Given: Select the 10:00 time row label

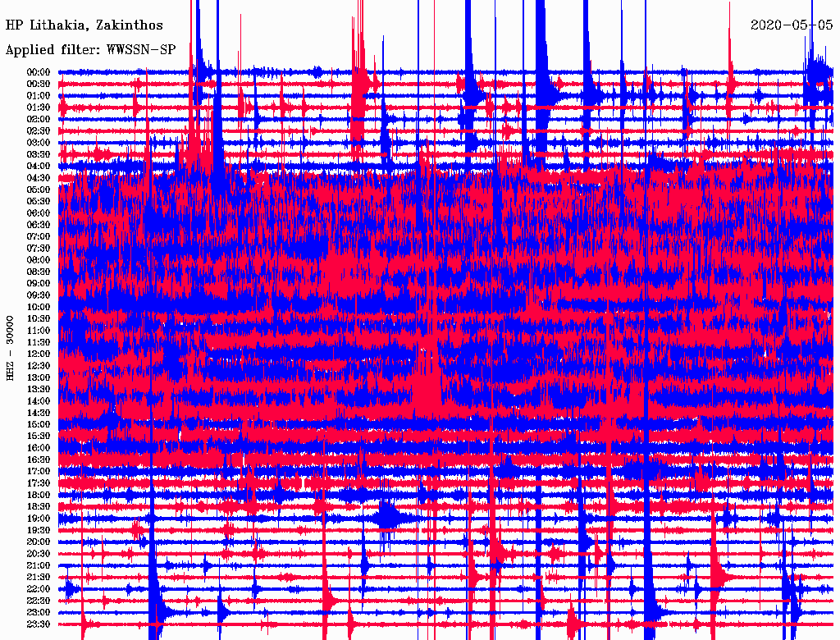Looking at the screenshot, I should point(39,307).
